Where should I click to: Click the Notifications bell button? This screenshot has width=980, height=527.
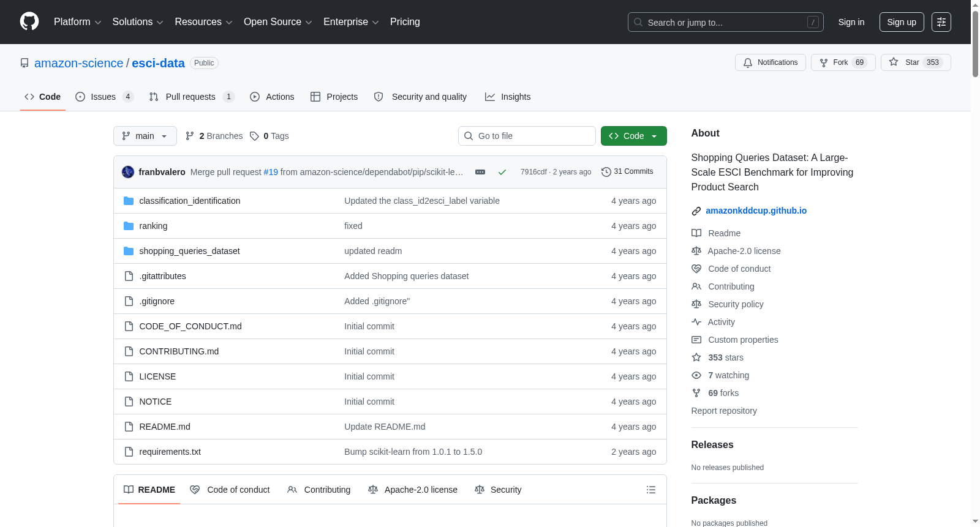771,62
